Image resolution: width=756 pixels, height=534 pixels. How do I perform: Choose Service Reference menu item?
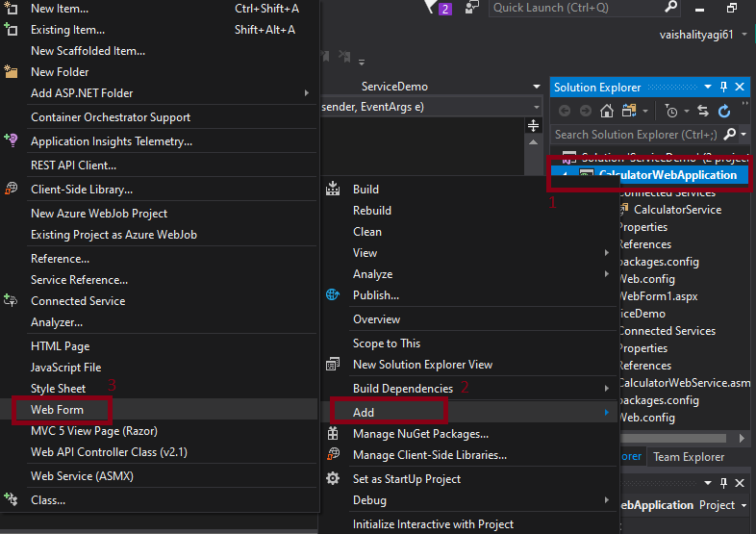(159, 280)
